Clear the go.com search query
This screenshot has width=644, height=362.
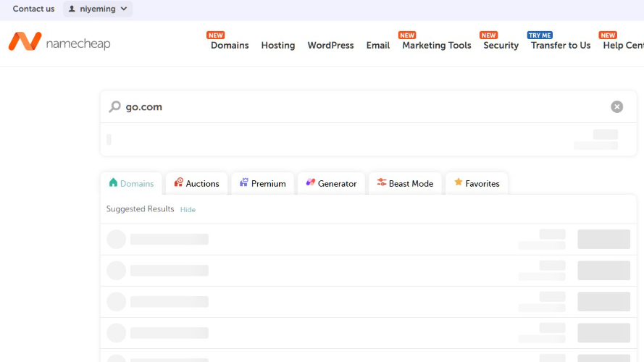[616, 106]
